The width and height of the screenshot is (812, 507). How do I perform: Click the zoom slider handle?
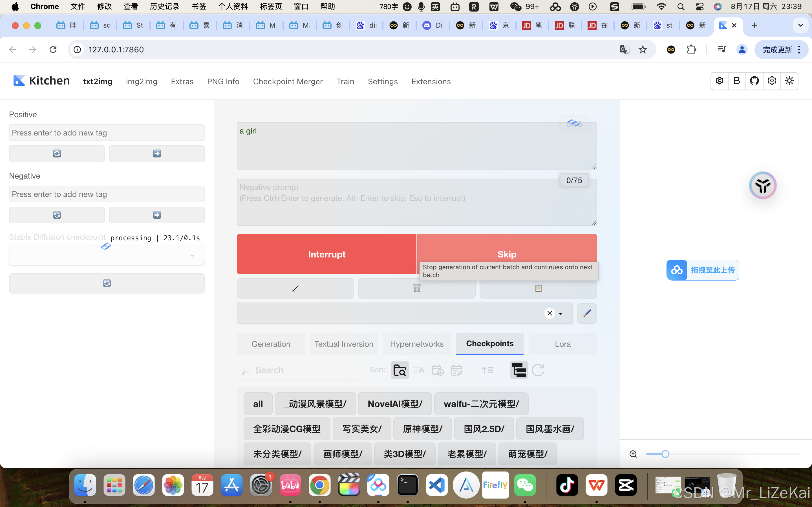click(x=665, y=454)
